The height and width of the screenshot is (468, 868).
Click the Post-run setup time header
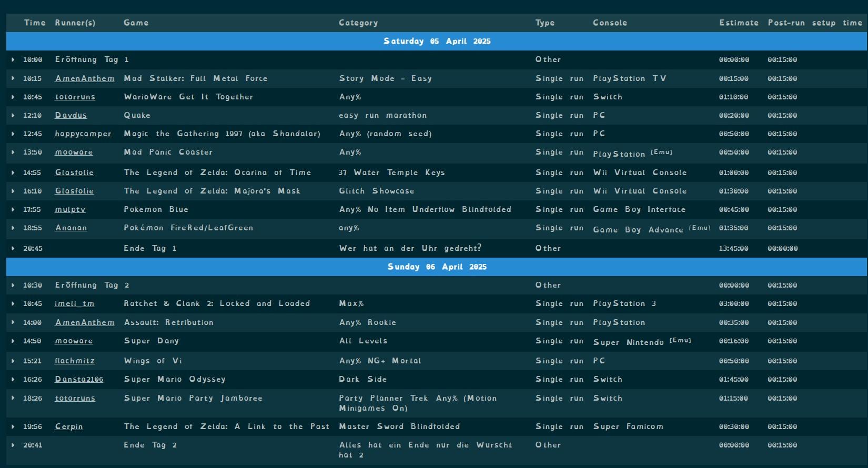pos(815,23)
